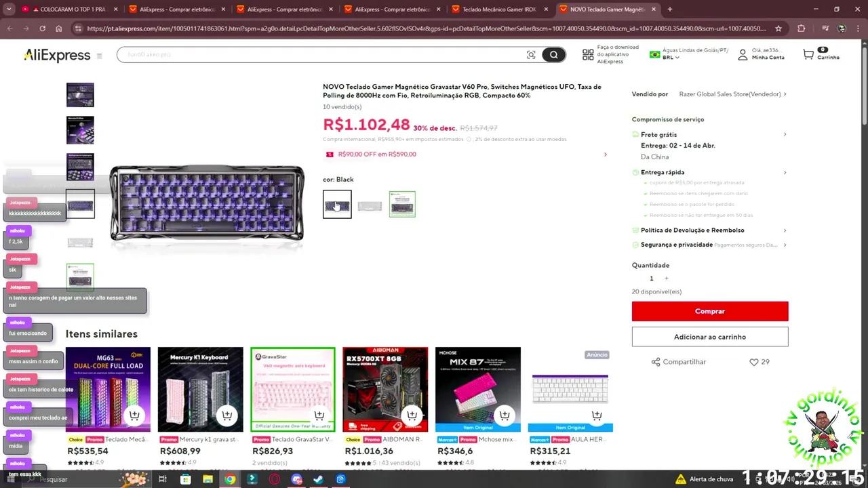868x488 pixels.
Task: Click the heart wishlist icon
Action: [x=753, y=362]
